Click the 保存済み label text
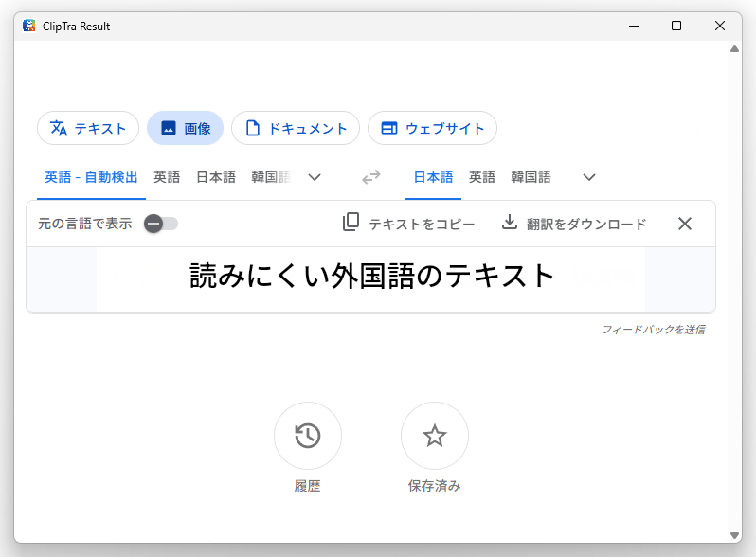Screen dimensions: 756x557 click(x=435, y=486)
